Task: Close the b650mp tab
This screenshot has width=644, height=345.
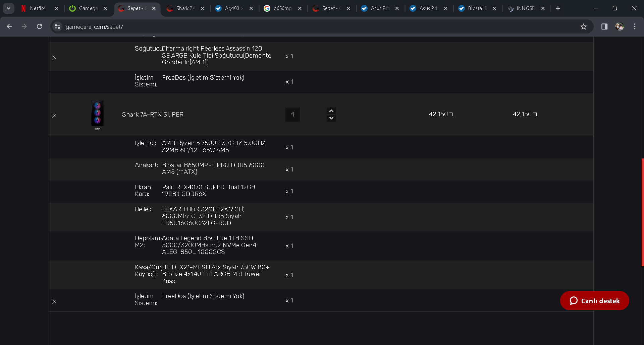Action: [300, 8]
